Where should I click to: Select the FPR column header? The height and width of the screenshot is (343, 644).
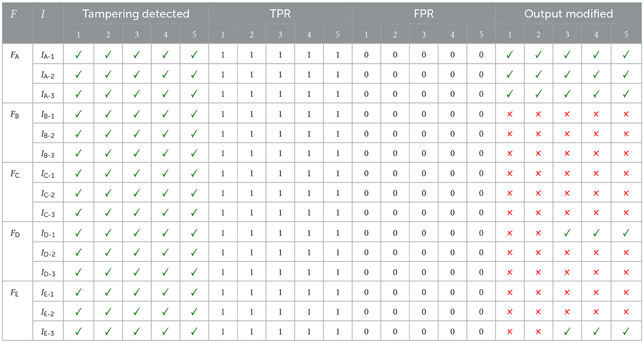click(x=423, y=14)
